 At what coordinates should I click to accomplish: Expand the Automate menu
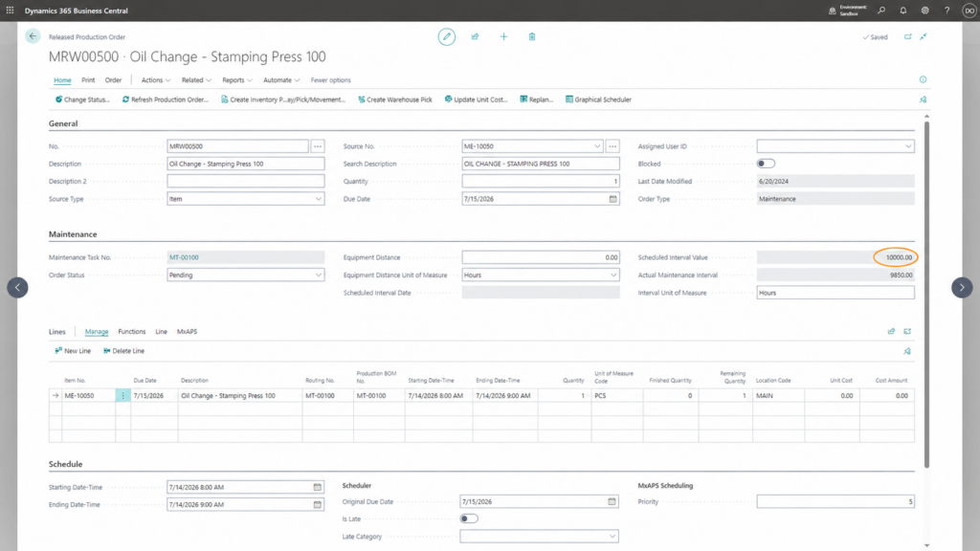[281, 80]
